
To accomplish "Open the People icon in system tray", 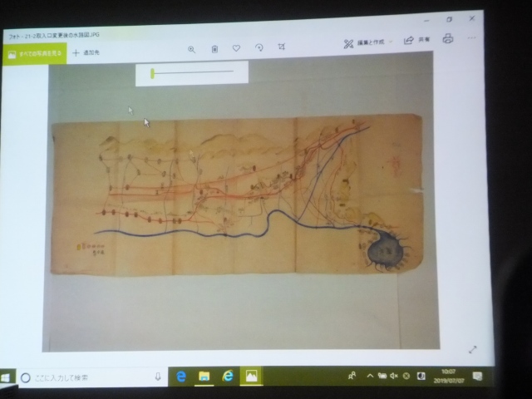I will 352,376.
